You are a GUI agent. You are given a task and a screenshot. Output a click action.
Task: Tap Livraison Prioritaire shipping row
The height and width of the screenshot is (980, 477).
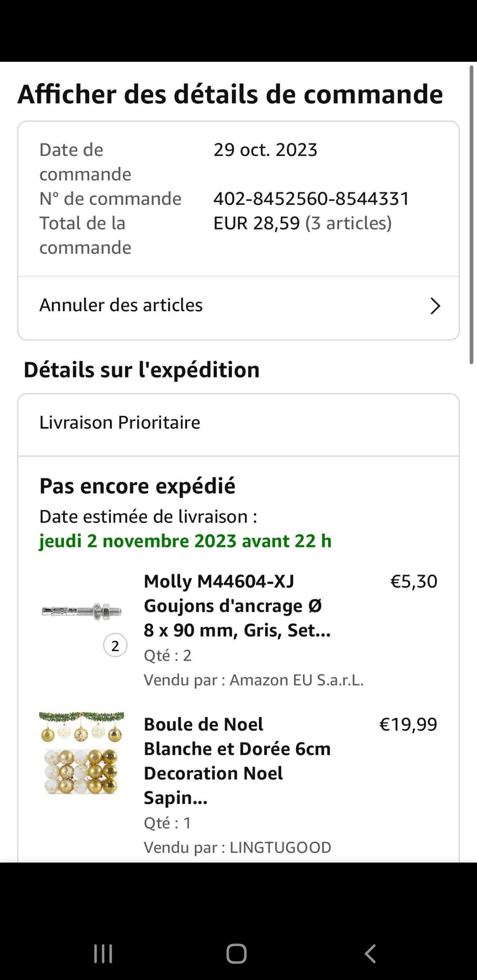[x=120, y=423]
